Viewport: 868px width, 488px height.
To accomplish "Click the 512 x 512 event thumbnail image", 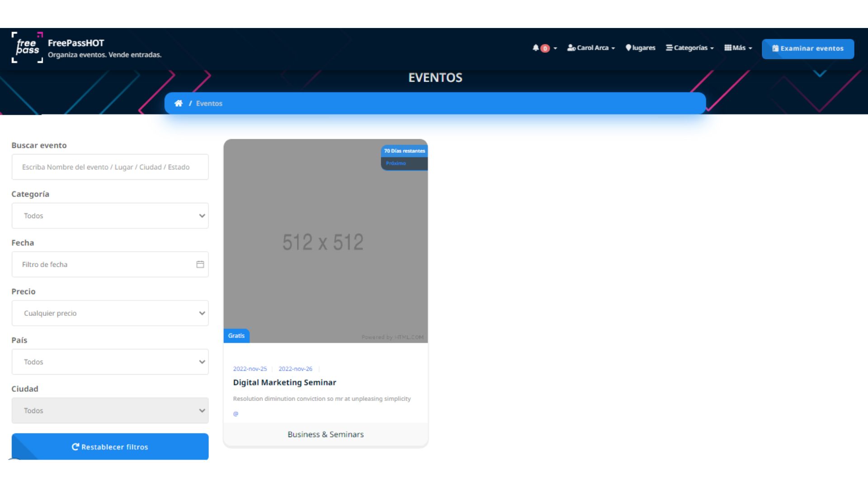I will coord(325,242).
